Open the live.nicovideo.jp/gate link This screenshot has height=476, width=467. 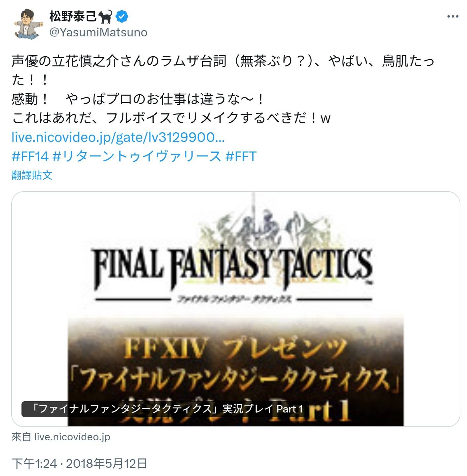tap(118, 137)
